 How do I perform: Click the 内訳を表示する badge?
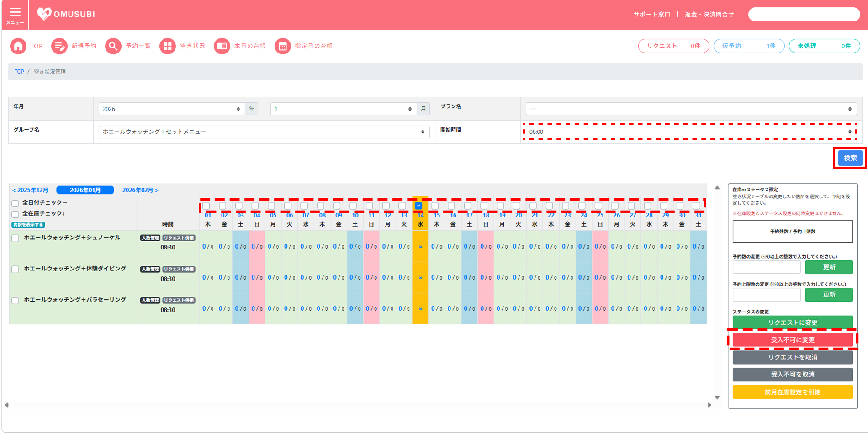pos(28,225)
